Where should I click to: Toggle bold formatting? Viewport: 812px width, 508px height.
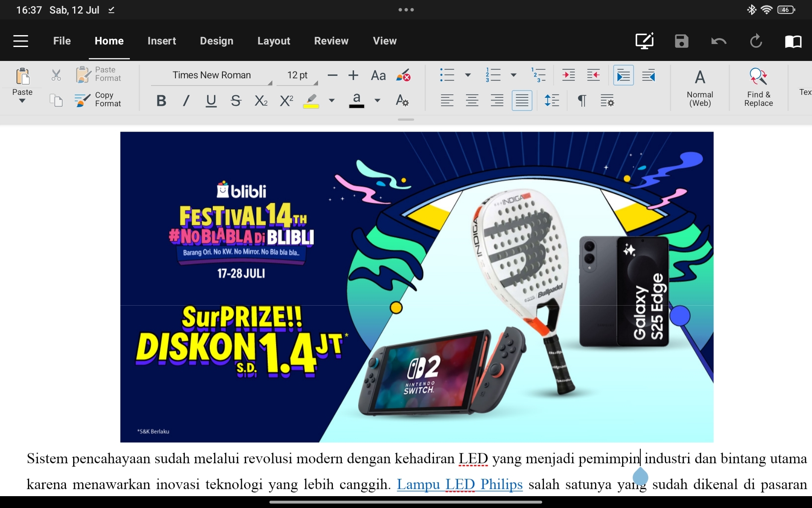[x=161, y=101]
